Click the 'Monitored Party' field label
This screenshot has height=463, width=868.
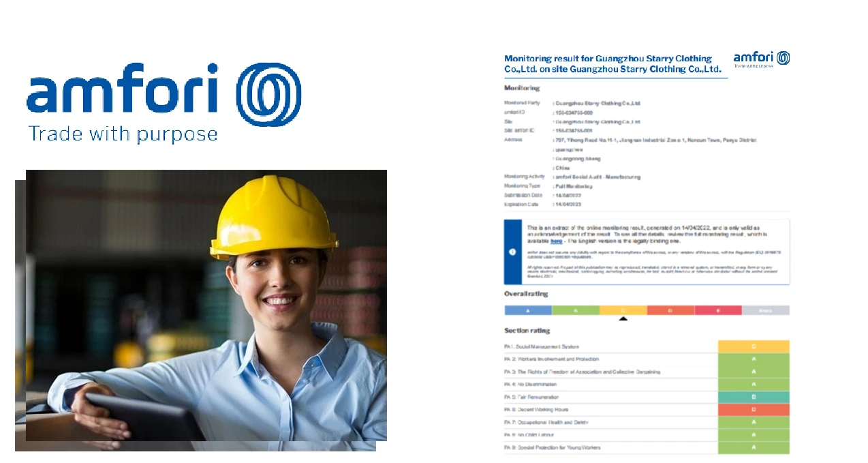(x=522, y=103)
